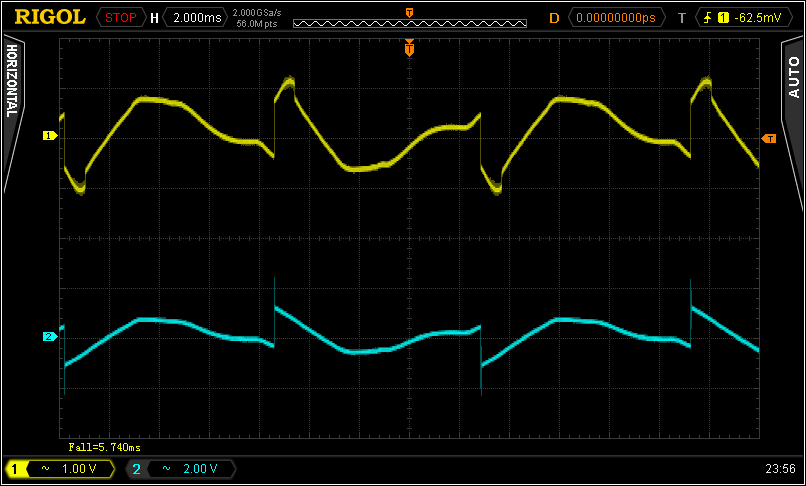
Task: Click the 56.0M pts memory depth readout
Action: [x=257, y=23]
